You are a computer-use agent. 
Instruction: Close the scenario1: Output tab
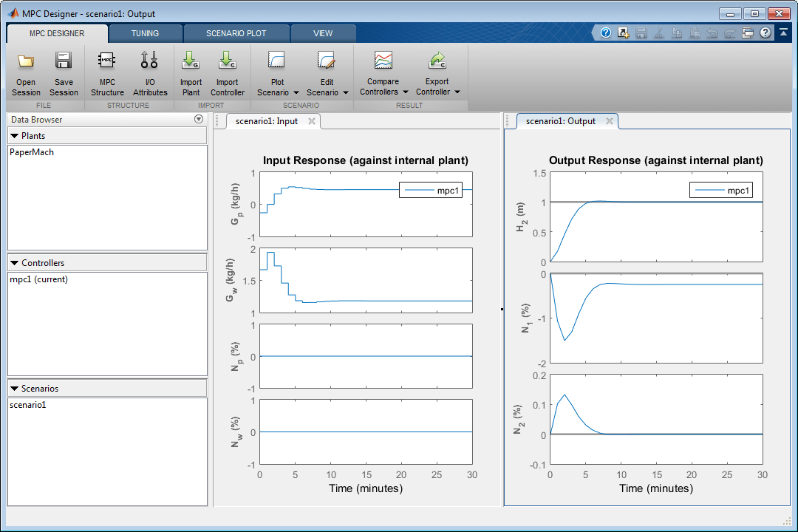tap(609, 121)
